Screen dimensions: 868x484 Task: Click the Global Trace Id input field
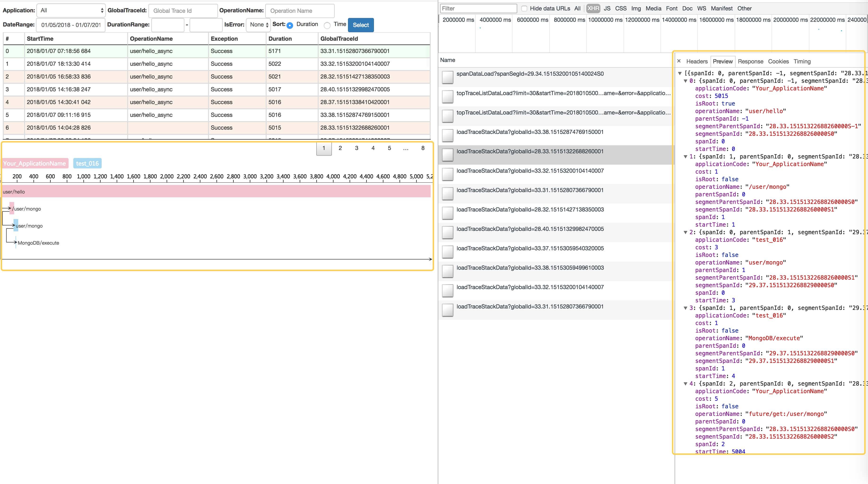(183, 11)
